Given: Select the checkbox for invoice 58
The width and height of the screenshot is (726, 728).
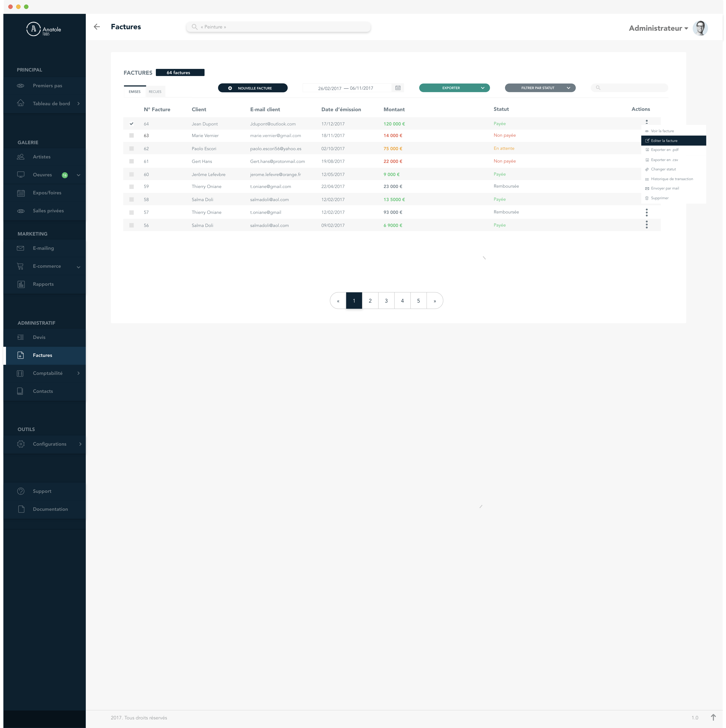Looking at the screenshot, I should coord(131,199).
